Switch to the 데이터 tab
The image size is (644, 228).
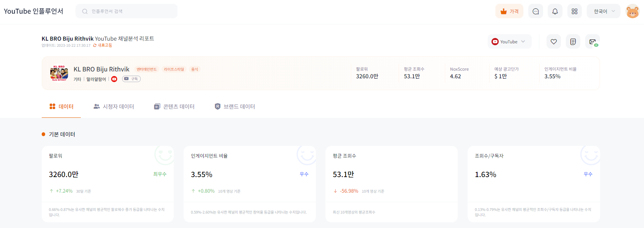click(x=61, y=106)
